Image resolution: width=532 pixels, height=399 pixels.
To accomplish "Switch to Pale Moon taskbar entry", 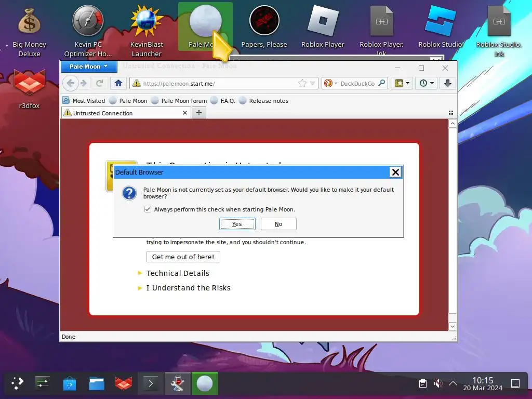I will point(205,383).
